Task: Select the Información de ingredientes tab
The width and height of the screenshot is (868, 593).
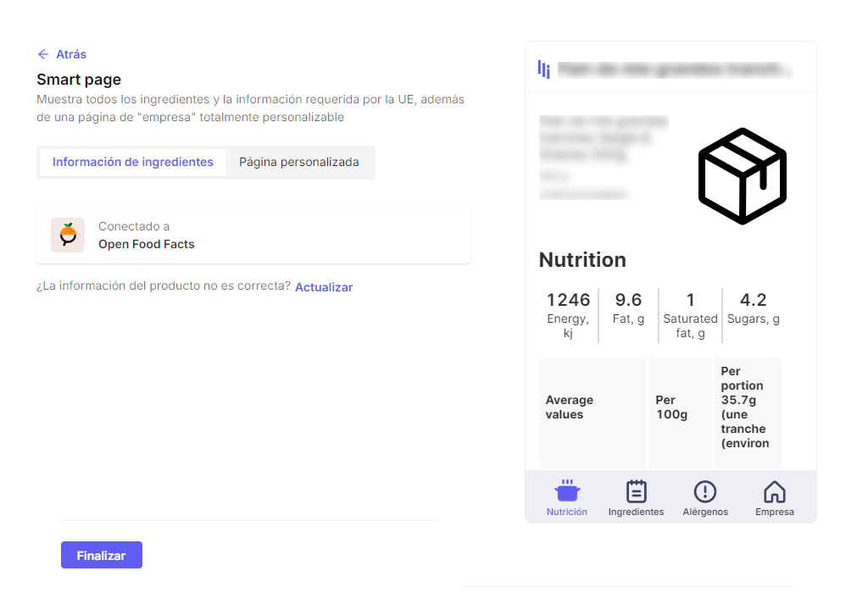Action: click(133, 162)
